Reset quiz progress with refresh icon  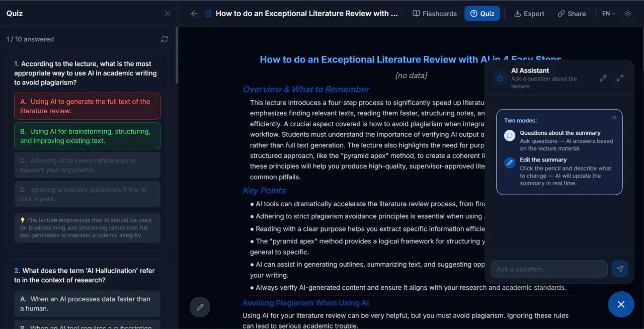165,39
